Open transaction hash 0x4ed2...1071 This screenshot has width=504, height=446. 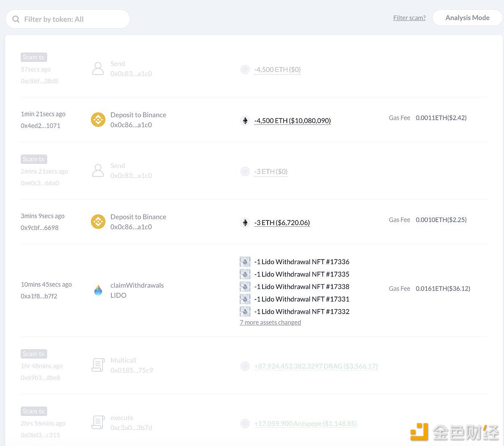pyautogui.click(x=40, y=126)
